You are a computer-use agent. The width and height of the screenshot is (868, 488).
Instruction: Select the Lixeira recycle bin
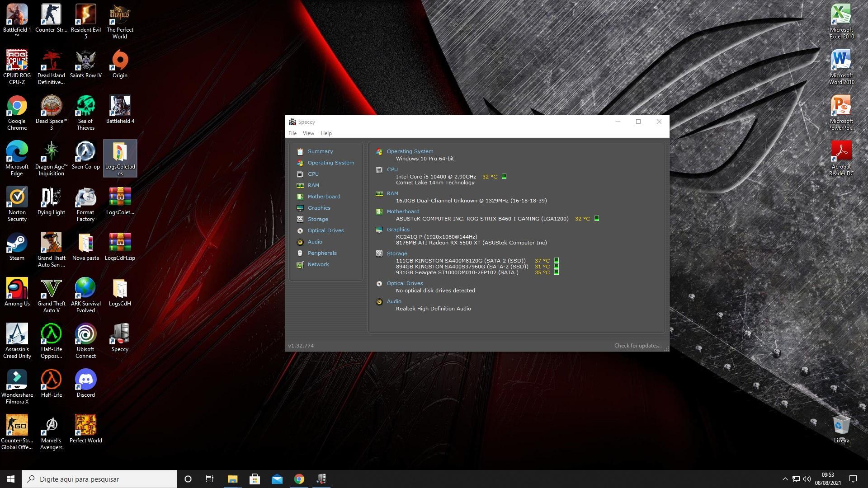tap(841, 429)
